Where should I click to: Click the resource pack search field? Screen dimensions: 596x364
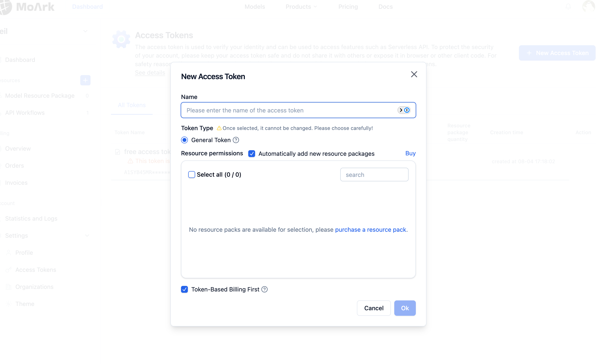(x=374, y=175)
